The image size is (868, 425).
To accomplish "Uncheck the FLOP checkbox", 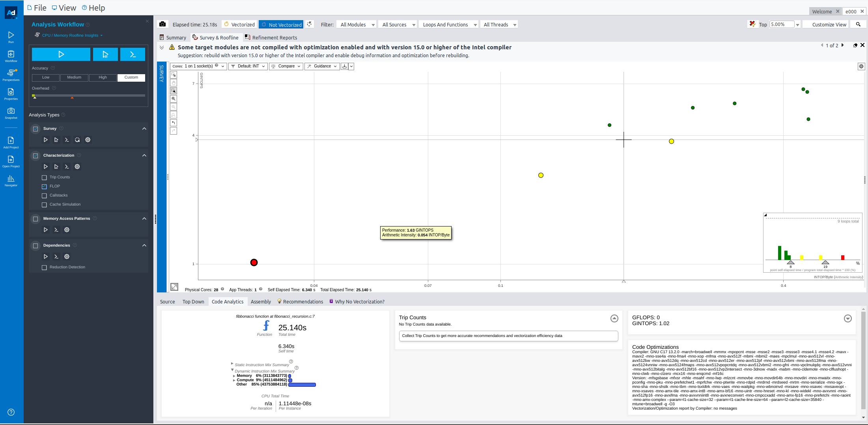I will pos(44,187).
